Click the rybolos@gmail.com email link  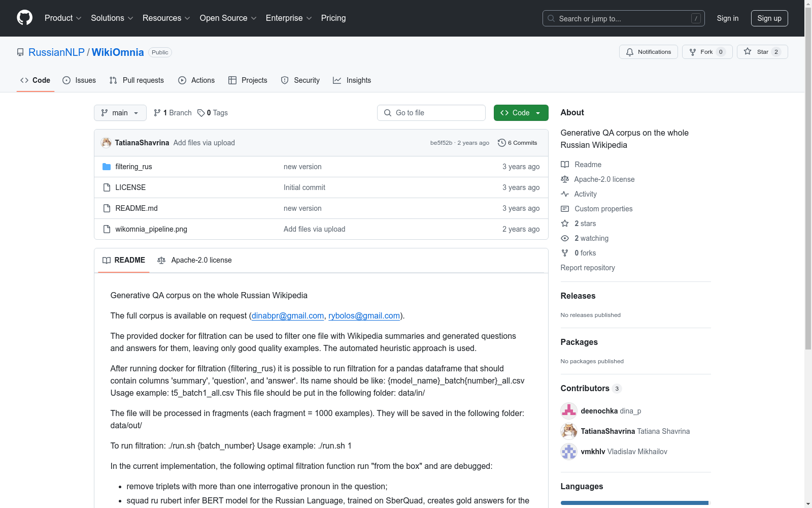coord(364,315)
